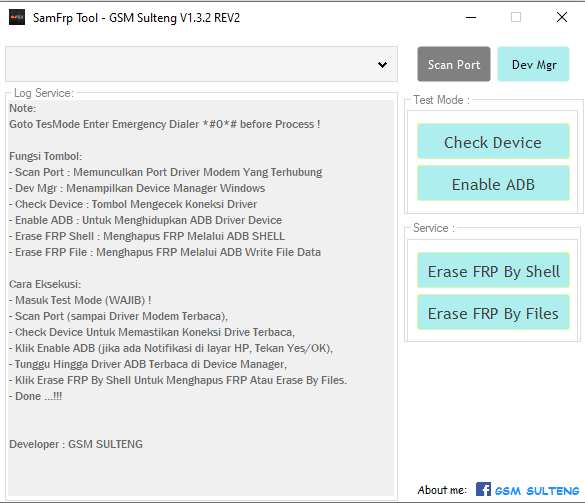
Task: Maximize the SamFrp Tool window
Action: (x=516, y=17)
